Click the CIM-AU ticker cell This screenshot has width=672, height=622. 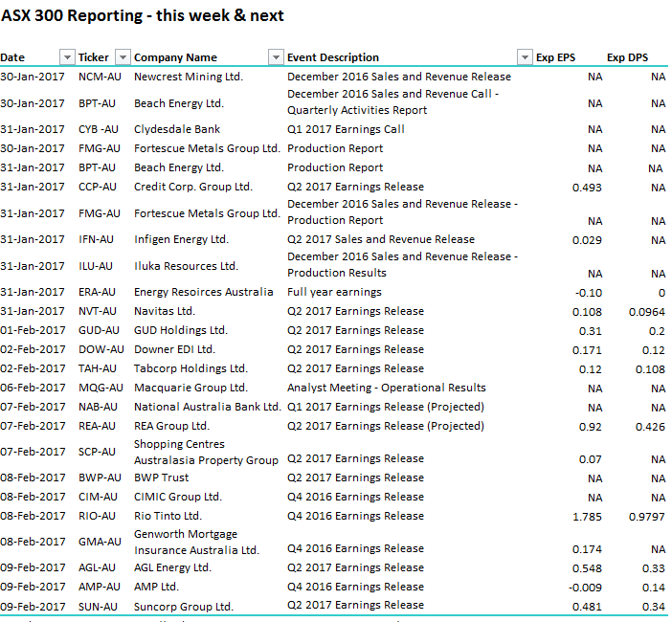click(x=98, y=497)
